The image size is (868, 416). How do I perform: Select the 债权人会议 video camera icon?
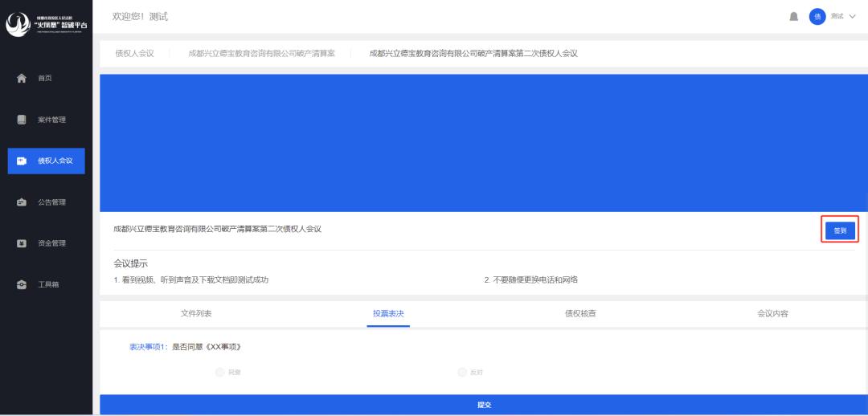click(x=23, y=161)
